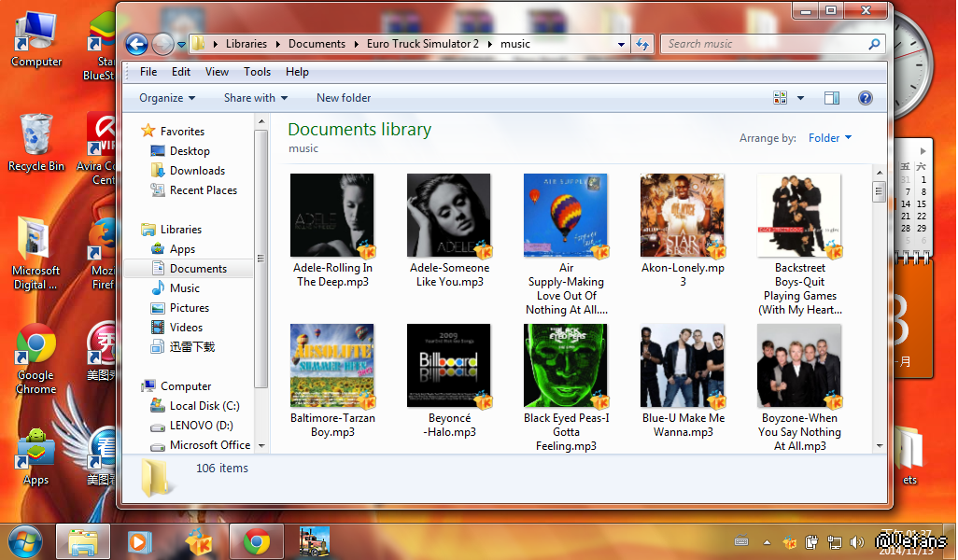Open the Tools menu
The width and height of the screenshot is (958, 560).
(257, 72)
